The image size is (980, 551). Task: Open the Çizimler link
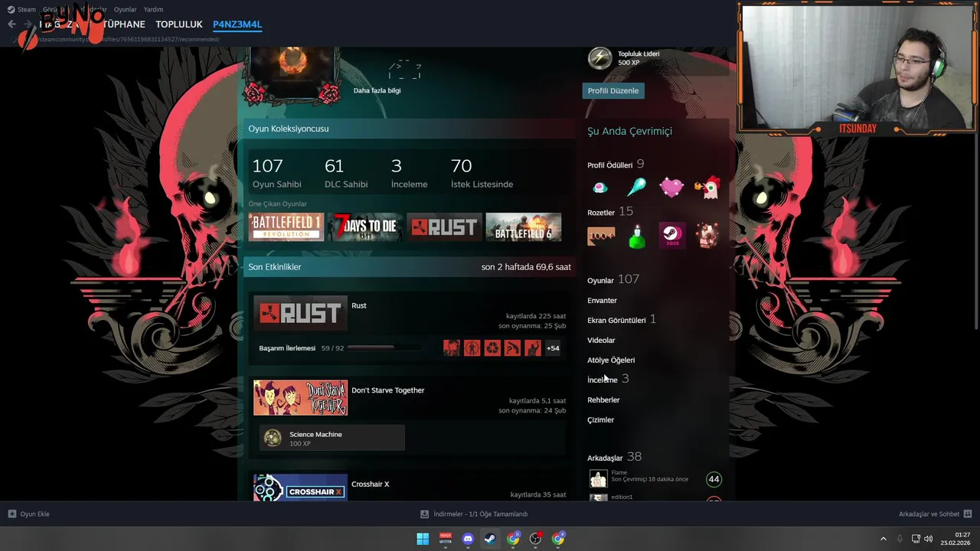pyautogui.click(x=600, y=420)
